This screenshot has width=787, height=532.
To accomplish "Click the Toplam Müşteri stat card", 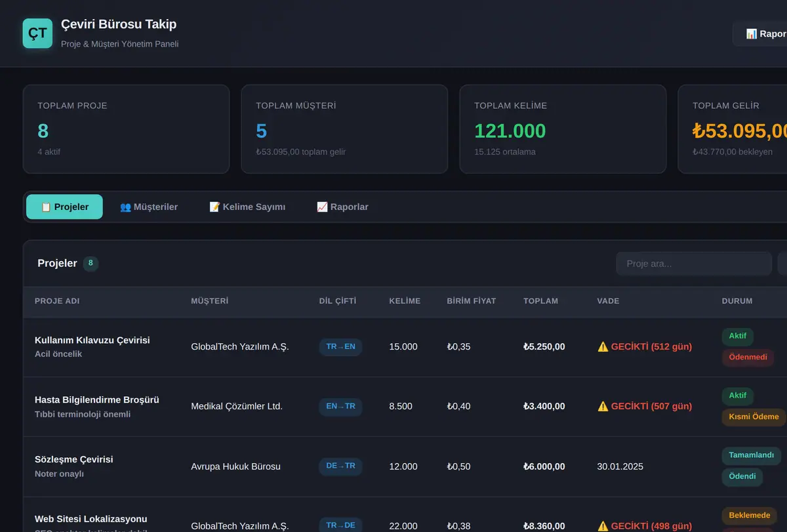I will [344, 129].
